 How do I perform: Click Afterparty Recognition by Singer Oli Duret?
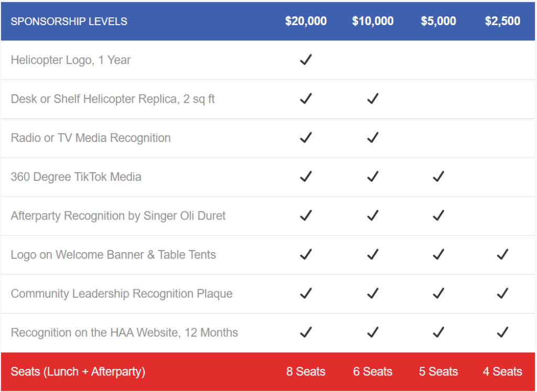click(118, 215)
